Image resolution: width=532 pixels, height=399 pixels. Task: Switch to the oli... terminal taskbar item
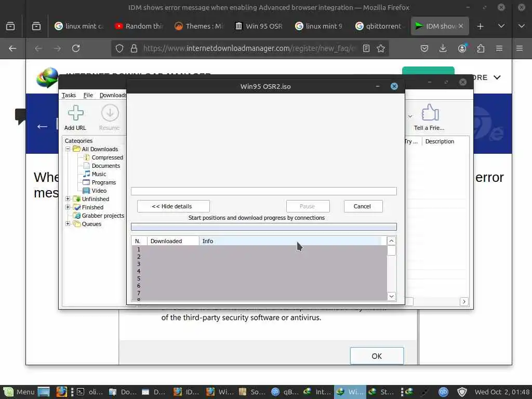pyautogui.click(x=90, y=392)
